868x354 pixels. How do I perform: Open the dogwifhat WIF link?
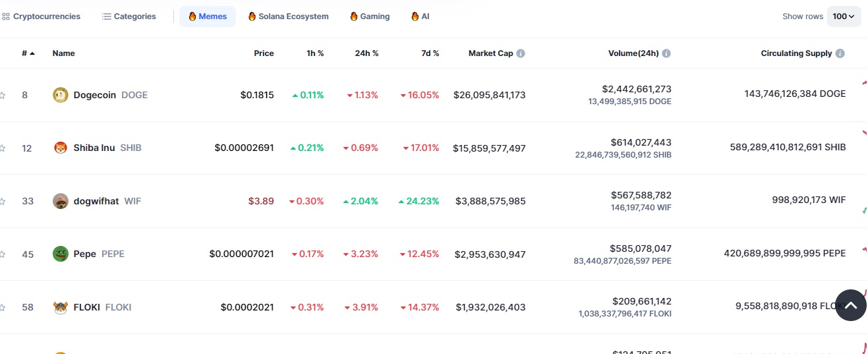click(x=107, y=201)
